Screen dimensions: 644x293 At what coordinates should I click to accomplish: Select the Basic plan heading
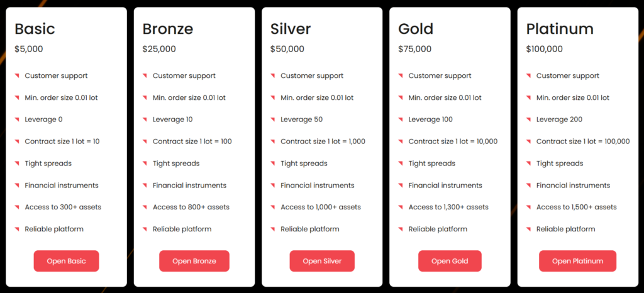35,29
